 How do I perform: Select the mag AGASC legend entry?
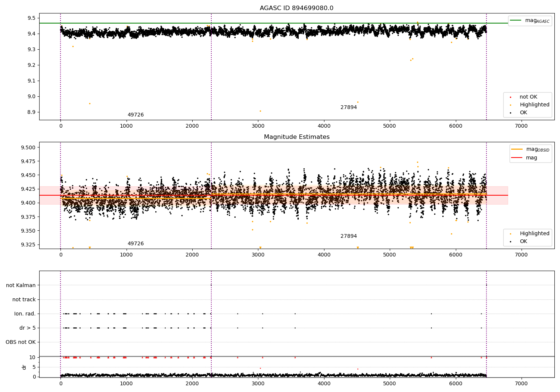click(530, 21)
